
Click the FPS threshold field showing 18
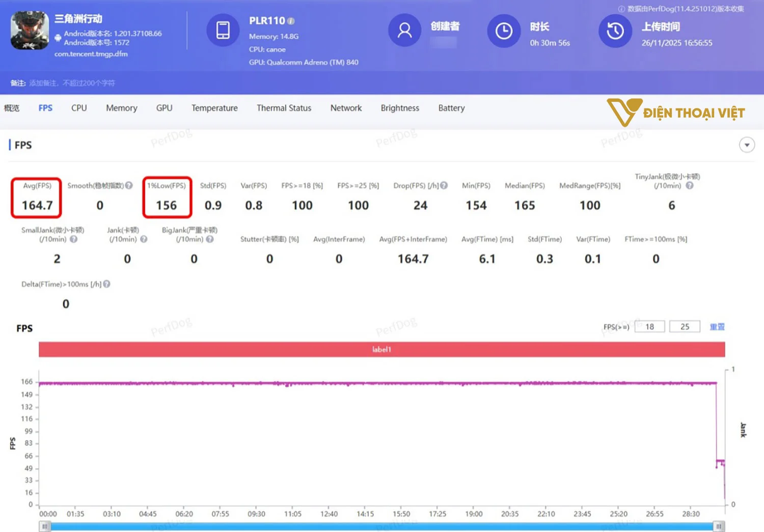point(649,327)
